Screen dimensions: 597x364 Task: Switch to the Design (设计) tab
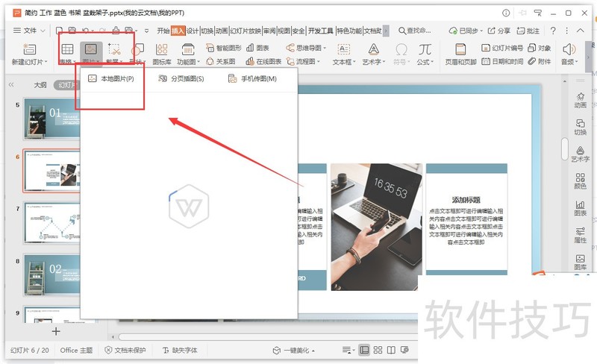[193, 31]
